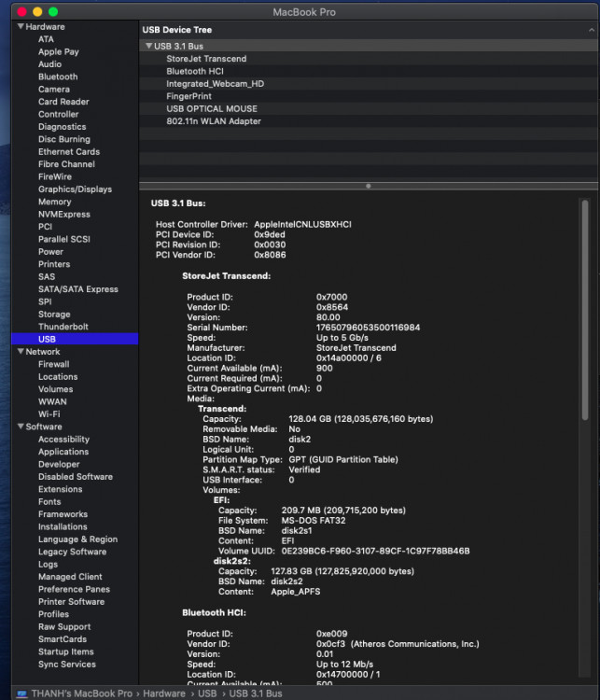Select the FingerPrint device entry
Viewport: 600px width, 700px height.
tap(188, 96)
